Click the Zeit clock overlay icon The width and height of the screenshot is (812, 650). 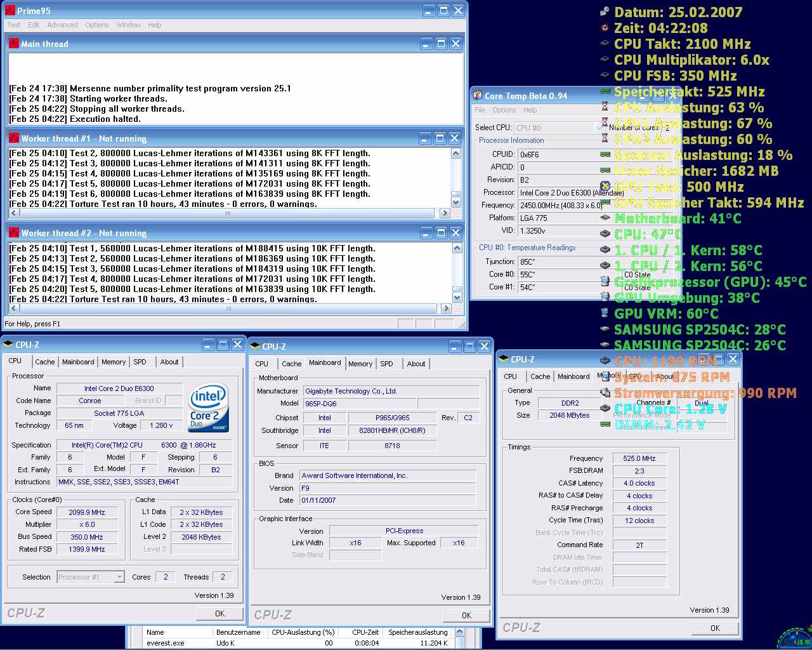point(605,27)
